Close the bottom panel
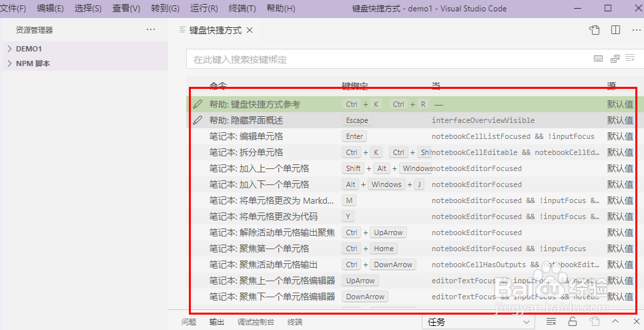 click(x=636, y=321)
